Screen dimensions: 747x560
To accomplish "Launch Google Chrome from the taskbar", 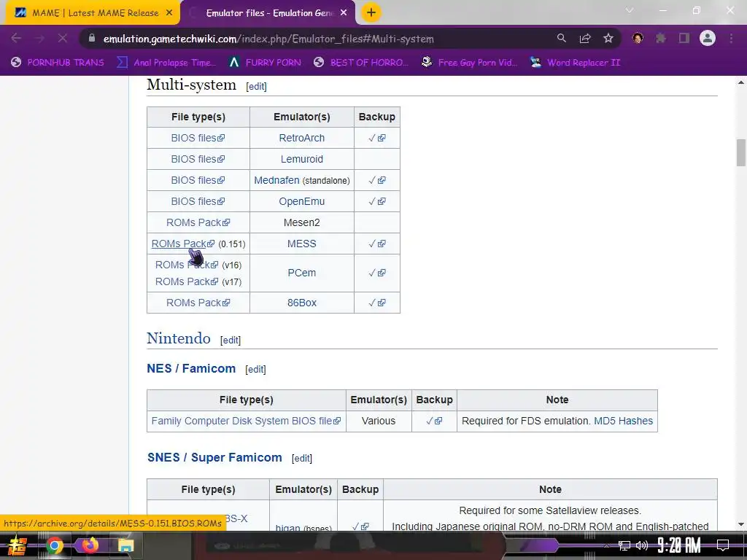I will point(54,545).
